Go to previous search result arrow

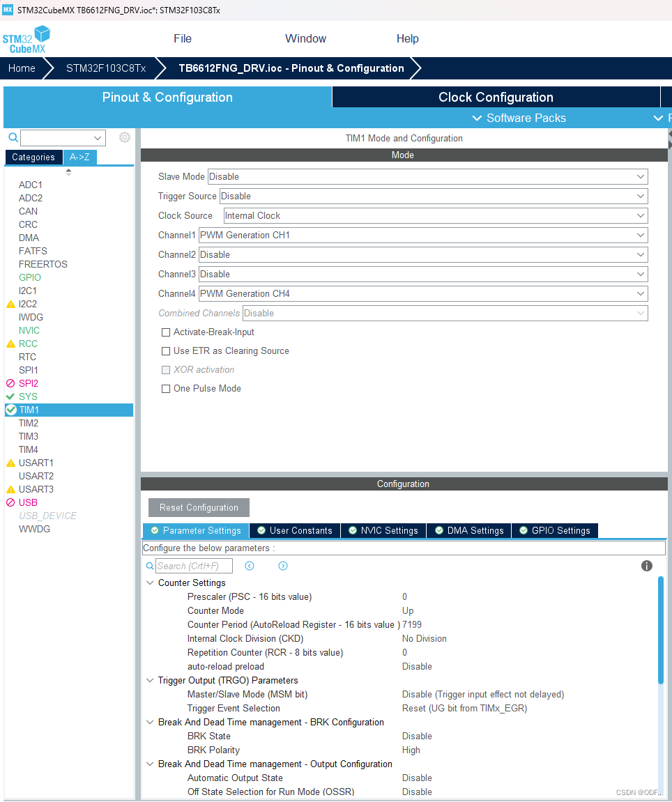(250, 566)
